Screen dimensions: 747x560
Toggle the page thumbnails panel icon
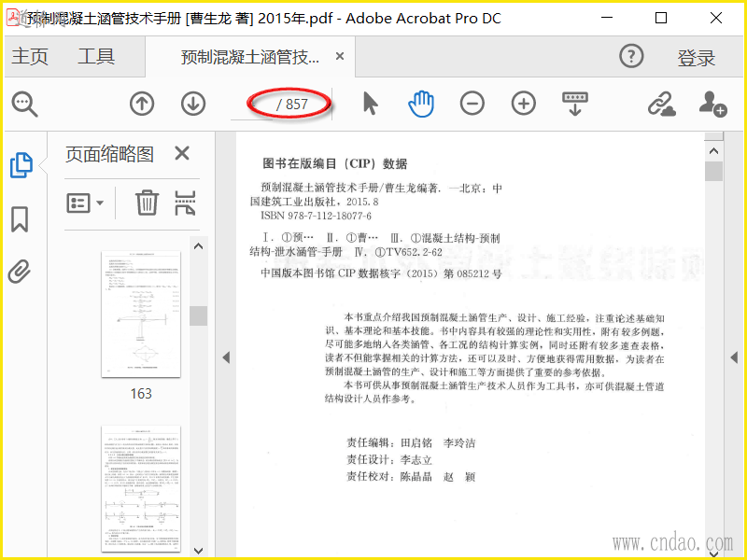coord(21,165)
